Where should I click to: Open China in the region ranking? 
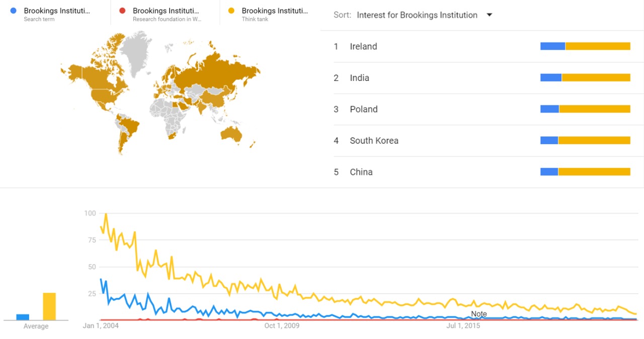[361, 172]
